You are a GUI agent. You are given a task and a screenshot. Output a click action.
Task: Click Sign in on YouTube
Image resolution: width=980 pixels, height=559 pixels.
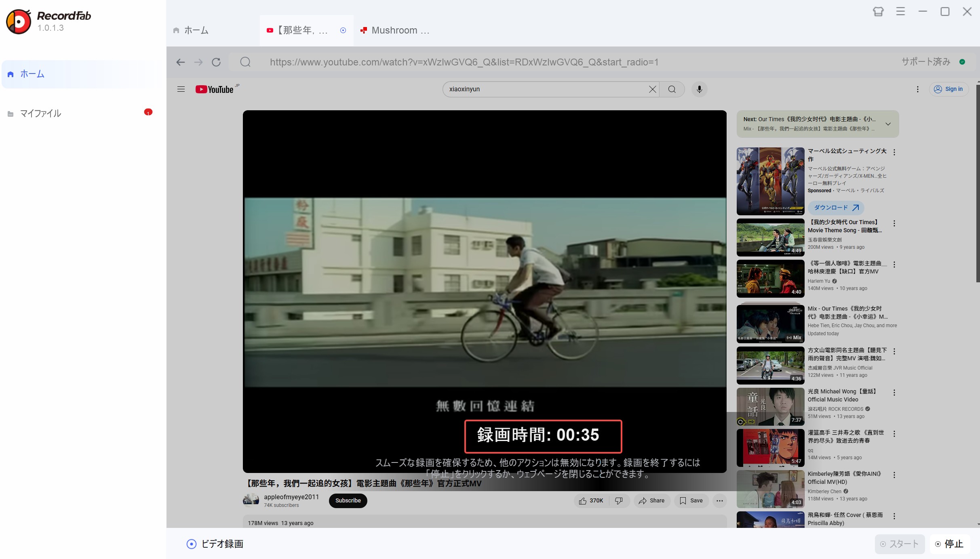pos(948,89)
